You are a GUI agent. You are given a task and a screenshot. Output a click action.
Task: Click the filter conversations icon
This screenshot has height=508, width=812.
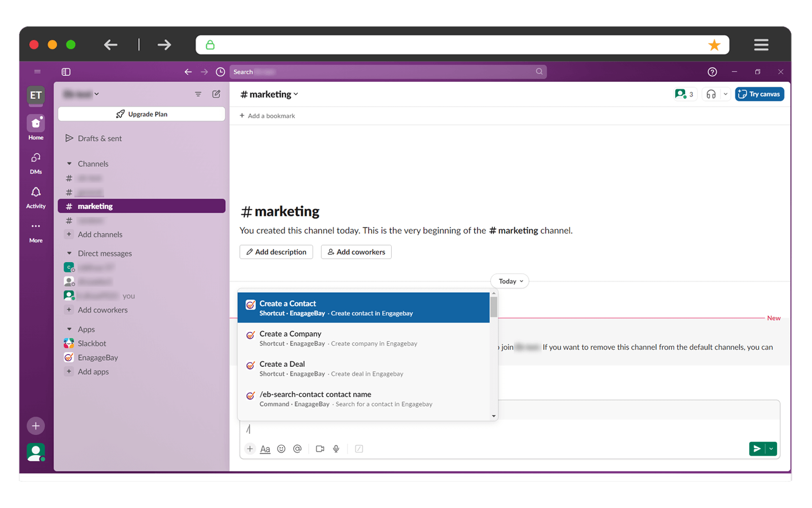click(x=198, y=94)
